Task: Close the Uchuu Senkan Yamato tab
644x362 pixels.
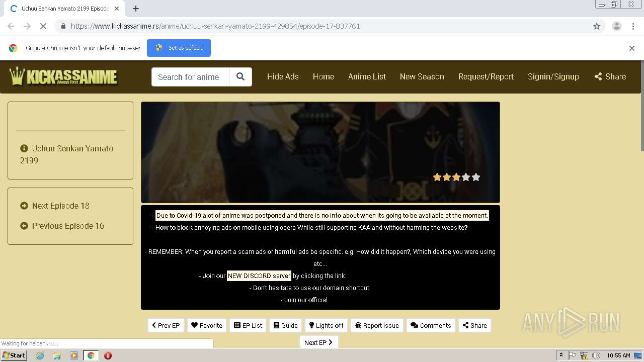Action: click(117, 9)
